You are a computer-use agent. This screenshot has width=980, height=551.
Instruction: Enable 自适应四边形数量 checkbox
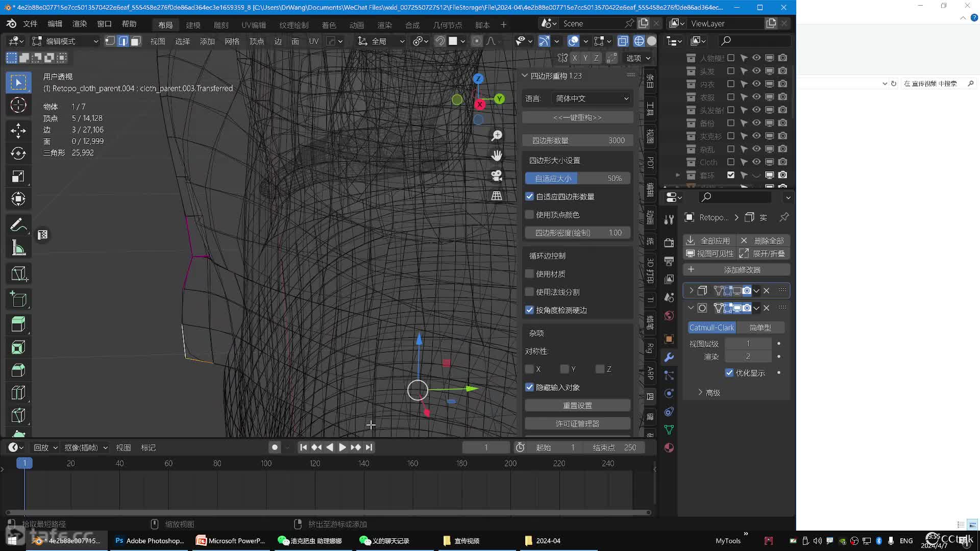point(529,196)
